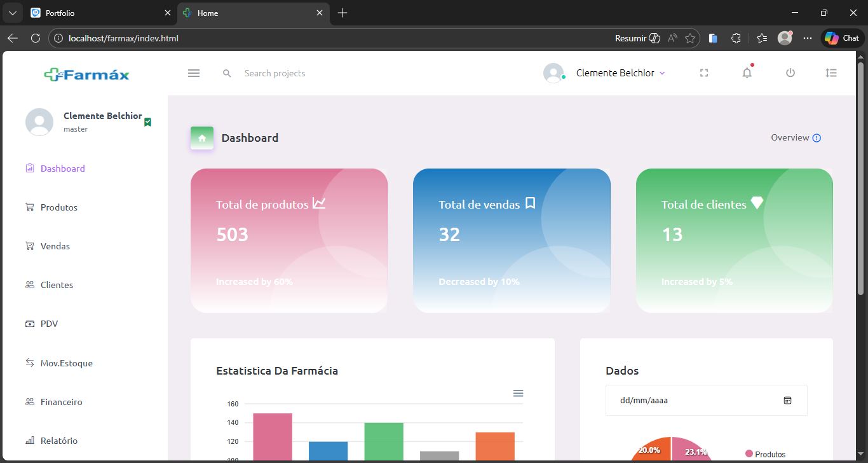Select Vendas in the sidebar

point(55,246)
